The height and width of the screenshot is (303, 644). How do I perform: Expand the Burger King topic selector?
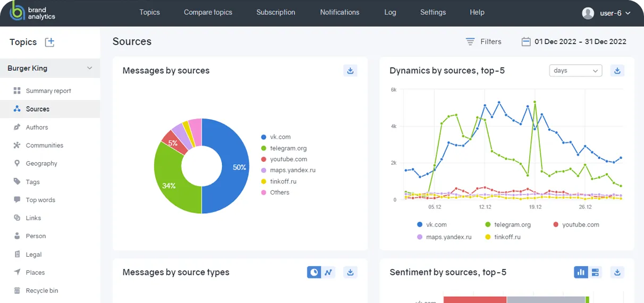[x=50, y=68]
